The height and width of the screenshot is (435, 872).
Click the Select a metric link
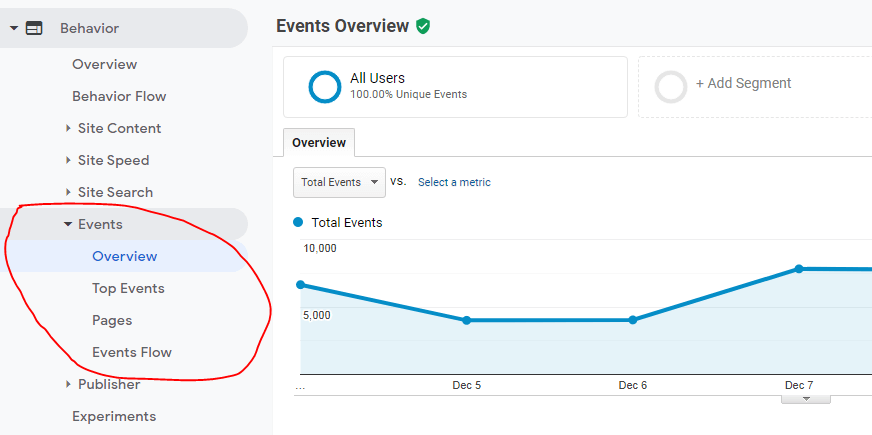454,182
